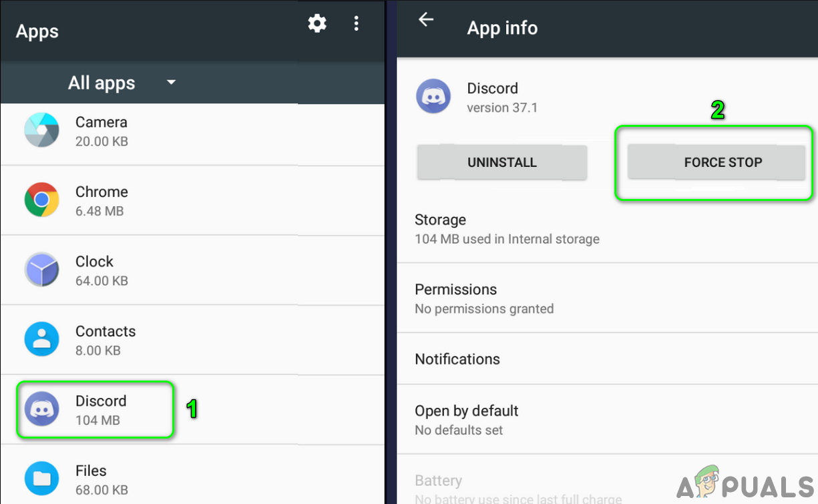Screen dimensions: 818x504
Task: Tap the Chrome app icon
Action: point(41,200)
